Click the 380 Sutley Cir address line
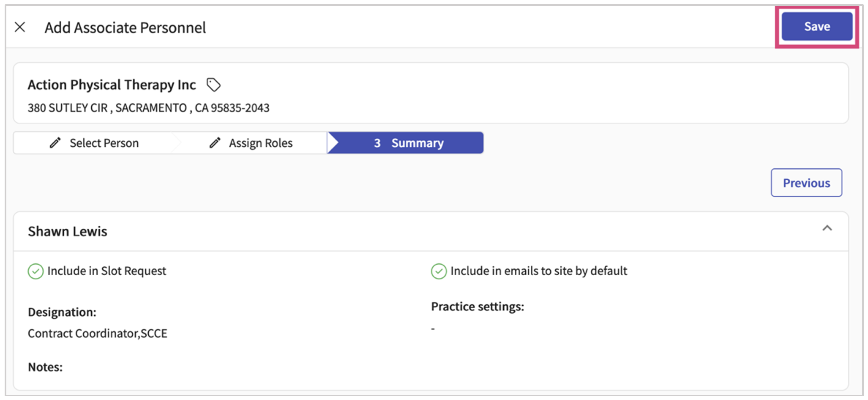This screenshot has width=868, height=400. 148,108
